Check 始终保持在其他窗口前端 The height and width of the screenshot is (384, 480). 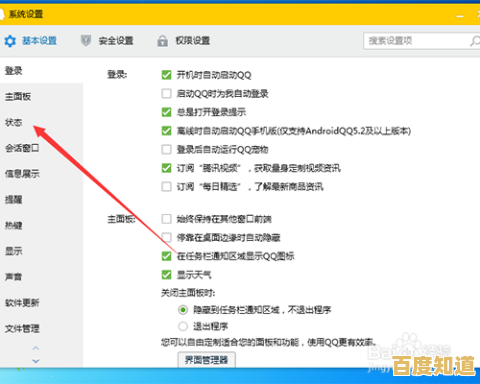point(166,219)
